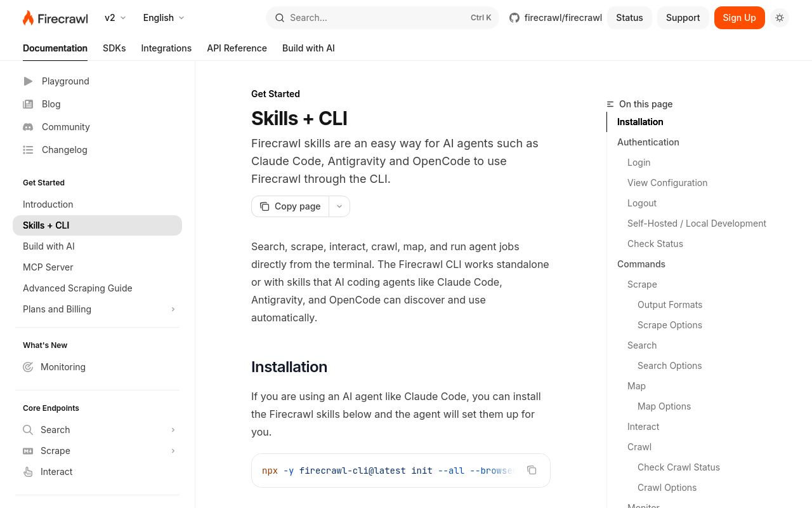Go to Search section in outline
This screenshot has height=508, width=812.
click(x=642, y=345)
